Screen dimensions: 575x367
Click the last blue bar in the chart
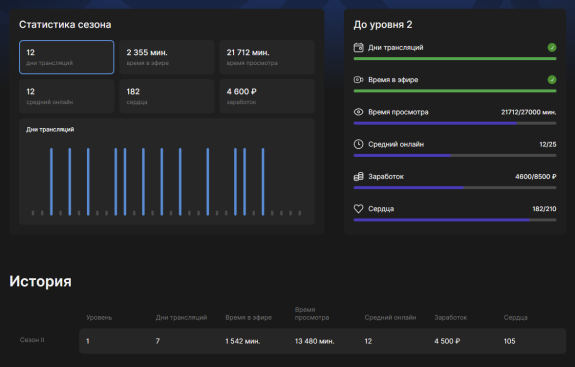[x=263, y=181]
